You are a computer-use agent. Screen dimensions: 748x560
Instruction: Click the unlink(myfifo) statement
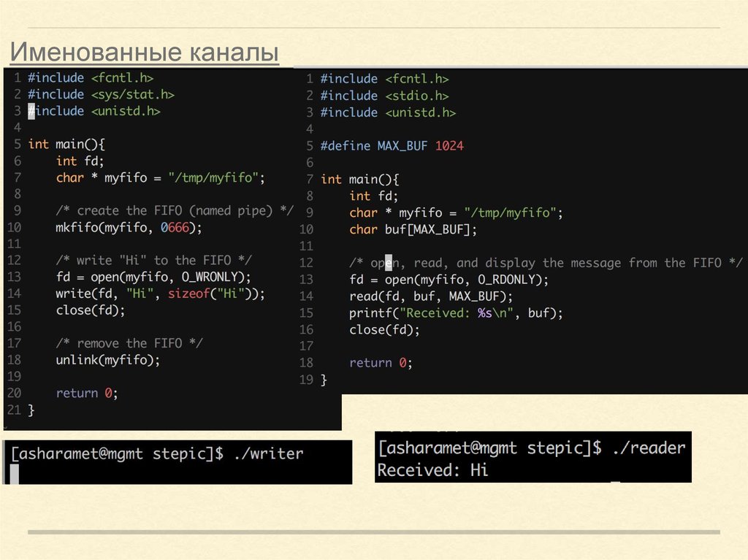click(x=107, y=360)
